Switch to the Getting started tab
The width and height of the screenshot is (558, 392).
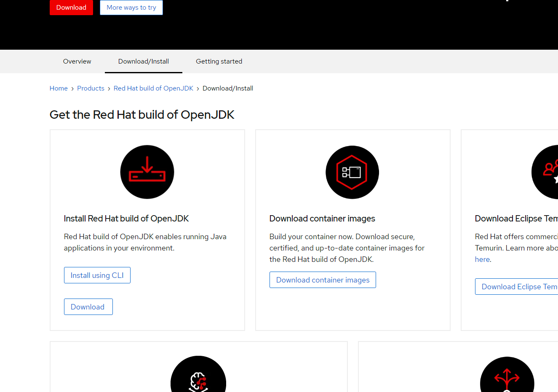pos(219,61)
